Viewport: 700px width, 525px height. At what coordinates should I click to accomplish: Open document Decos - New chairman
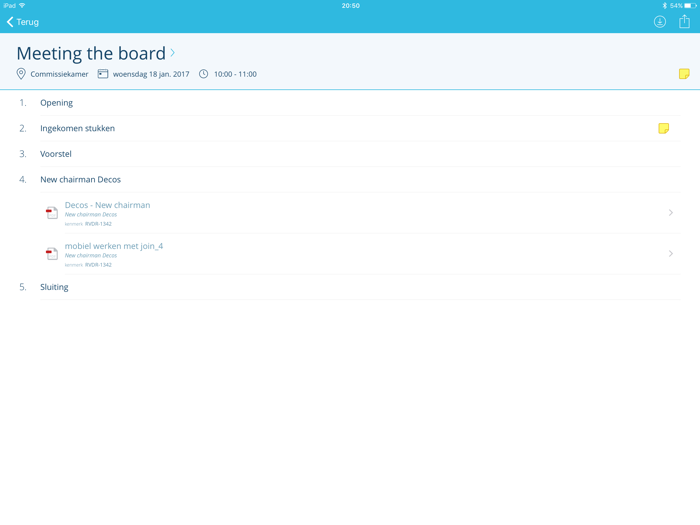(x=360, y=213)
